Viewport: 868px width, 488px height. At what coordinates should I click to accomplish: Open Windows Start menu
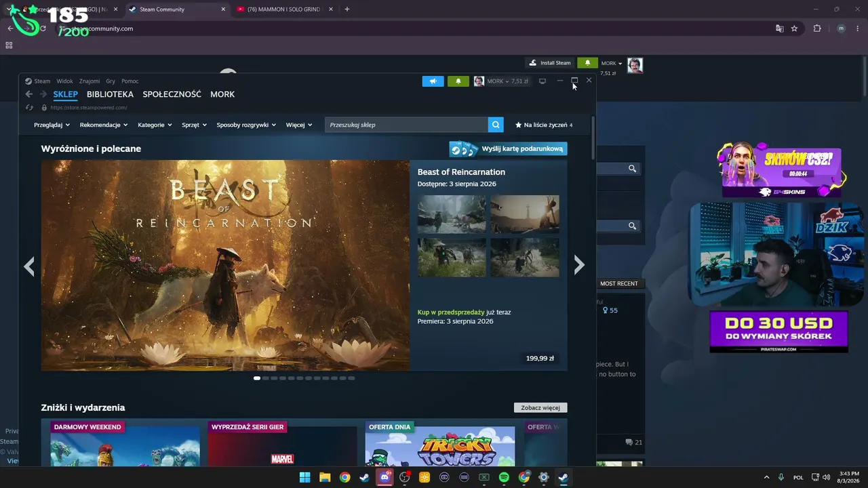click(304, 477)
